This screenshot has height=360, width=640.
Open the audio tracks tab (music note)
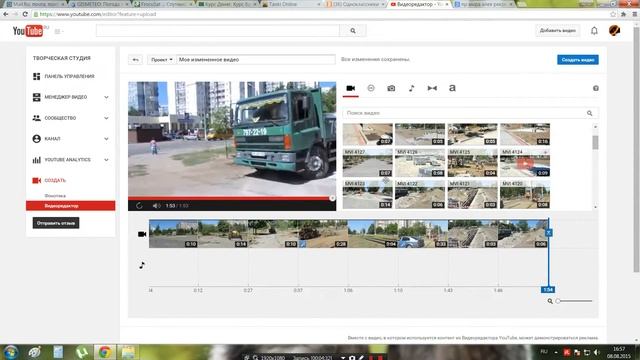click(x=411, y=88)
